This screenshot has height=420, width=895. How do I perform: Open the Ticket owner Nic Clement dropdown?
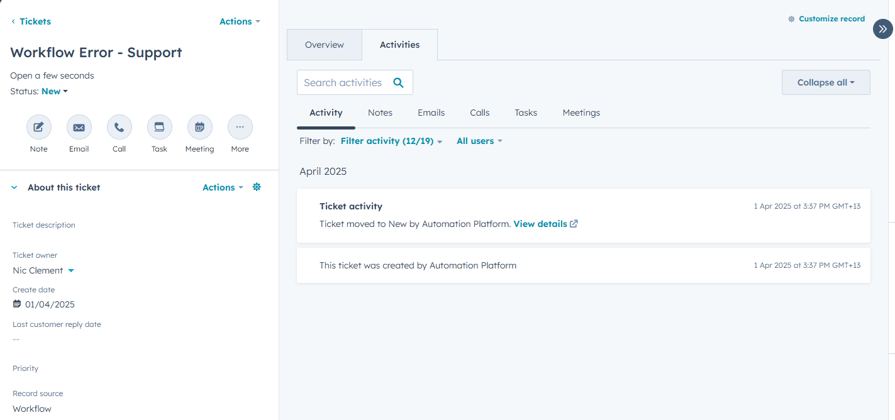[x=43, y=270]
